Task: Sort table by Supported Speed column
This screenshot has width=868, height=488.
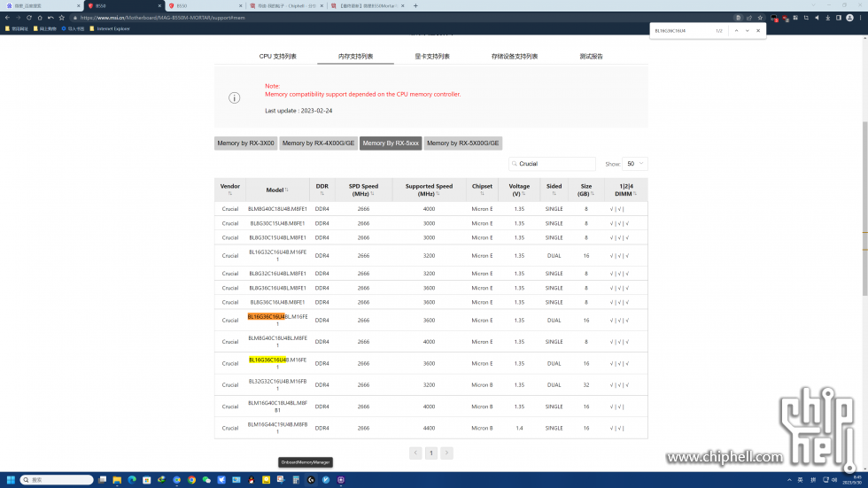Action: [x=429, y=190]
